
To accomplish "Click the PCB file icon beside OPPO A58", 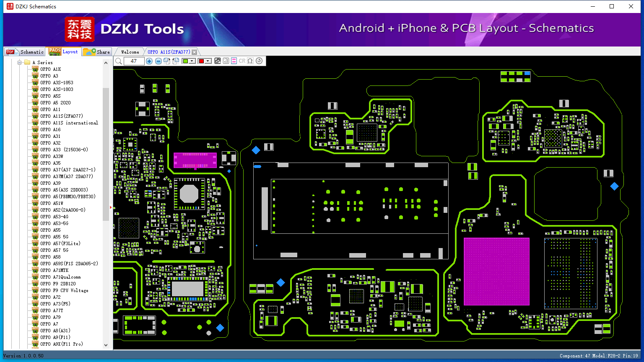I will (x=35, y=257).
